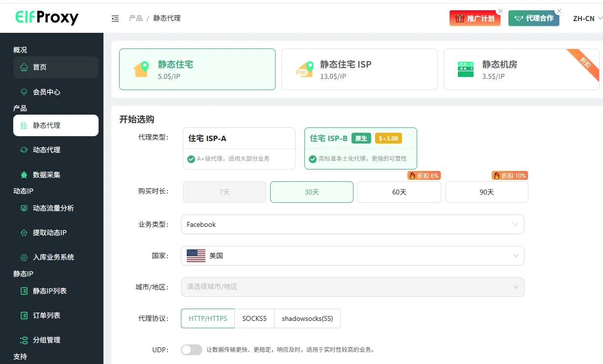This screenshot has width=603, height=364.
Task: Collapse the sidebar with the hamburger icon
Action: (x=115, y=18)
